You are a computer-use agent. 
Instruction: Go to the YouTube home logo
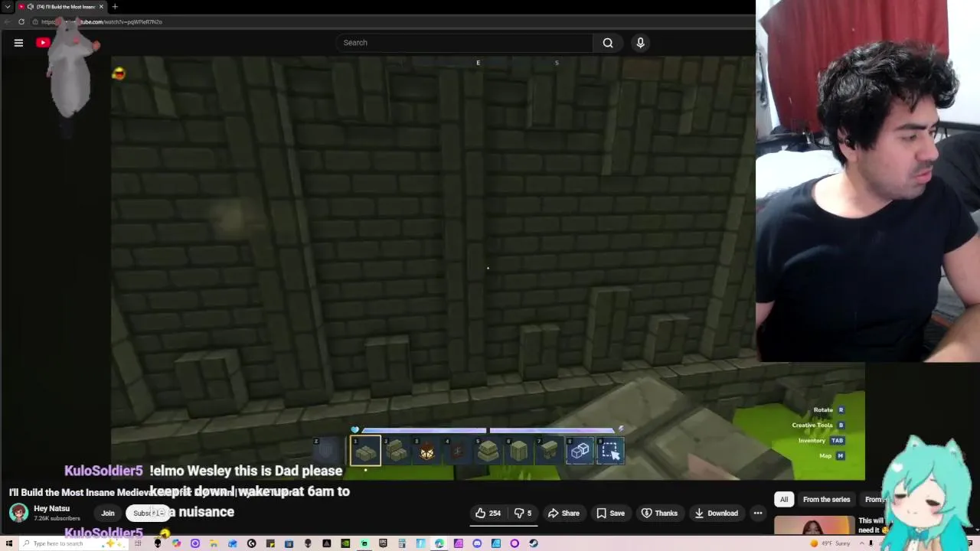click(44, 43)
